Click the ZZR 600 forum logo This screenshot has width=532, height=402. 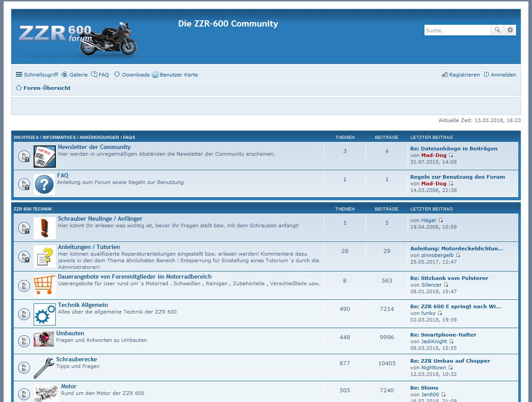[x=77, y=38]
